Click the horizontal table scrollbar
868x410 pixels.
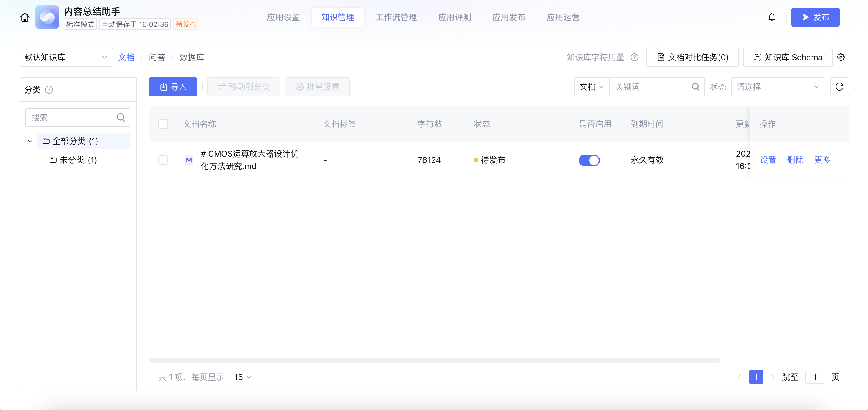434,360
